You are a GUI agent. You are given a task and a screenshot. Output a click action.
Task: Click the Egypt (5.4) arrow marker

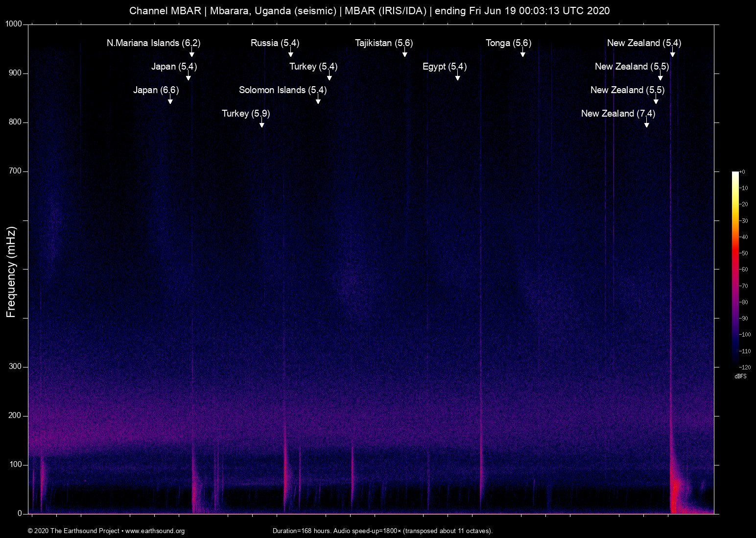(x=458, y=77)
